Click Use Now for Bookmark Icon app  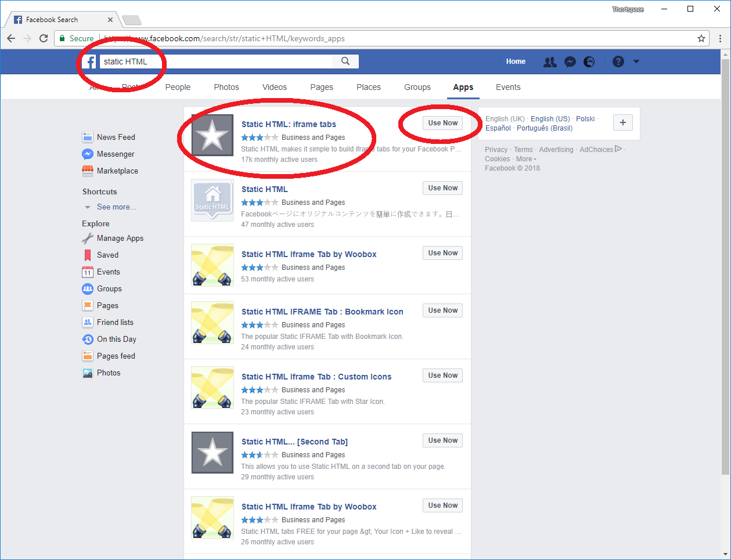pos(442,310)
